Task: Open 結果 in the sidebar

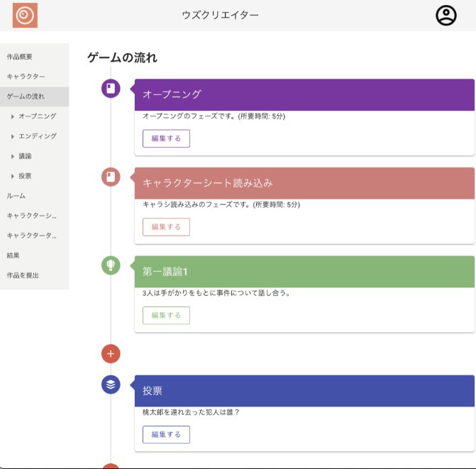Action: (13, 255)
